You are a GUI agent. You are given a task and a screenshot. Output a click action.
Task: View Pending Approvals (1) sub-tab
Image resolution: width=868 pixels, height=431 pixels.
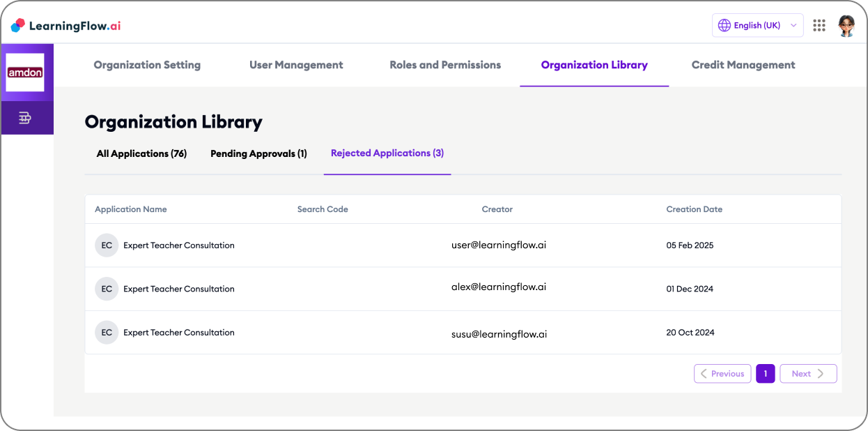pyautogui.click(x=258, y=153)
